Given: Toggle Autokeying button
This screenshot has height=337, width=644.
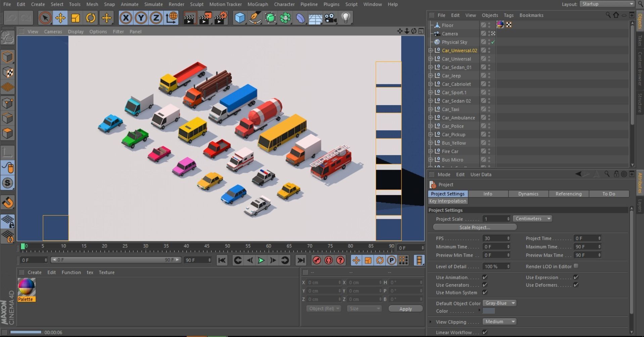Looking at the screenshot, I should (328, 260).
